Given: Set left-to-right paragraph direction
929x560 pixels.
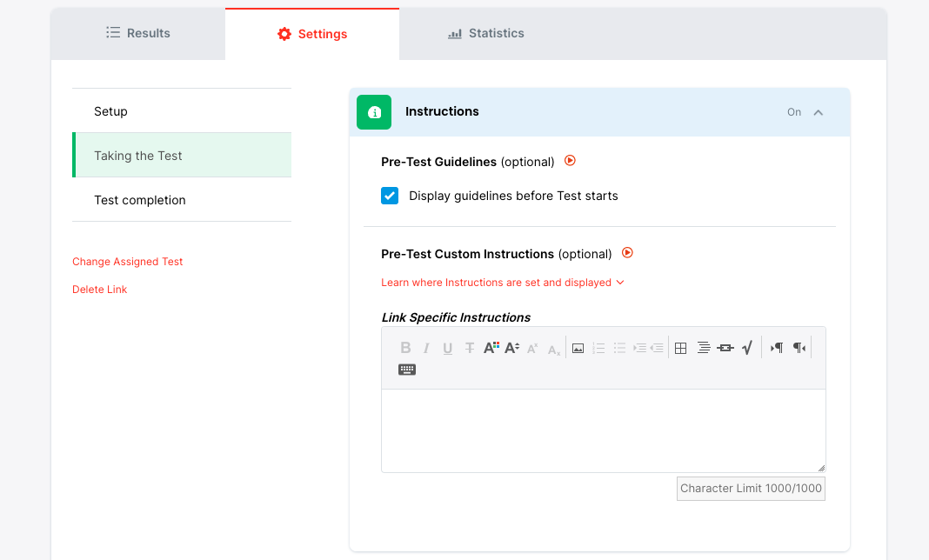Looking at the screenshot, I should [777, 348].
